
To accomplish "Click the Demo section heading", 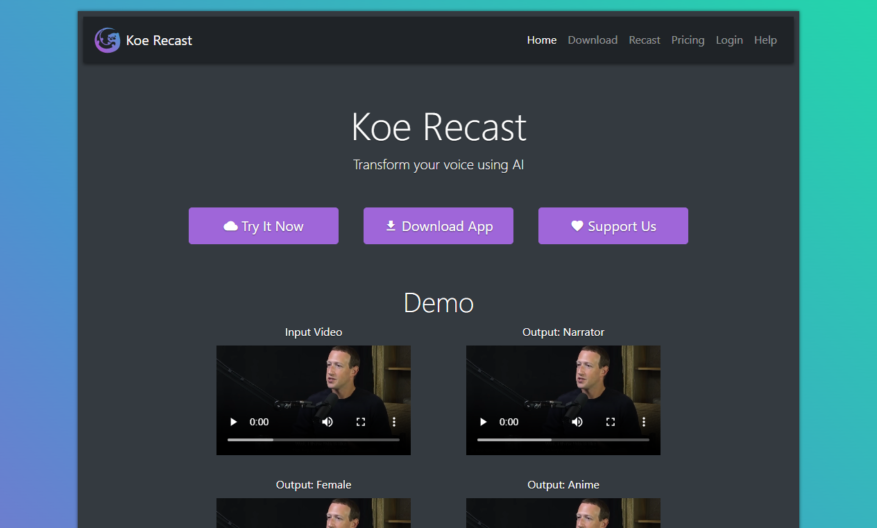I will (x=438, y=303).
